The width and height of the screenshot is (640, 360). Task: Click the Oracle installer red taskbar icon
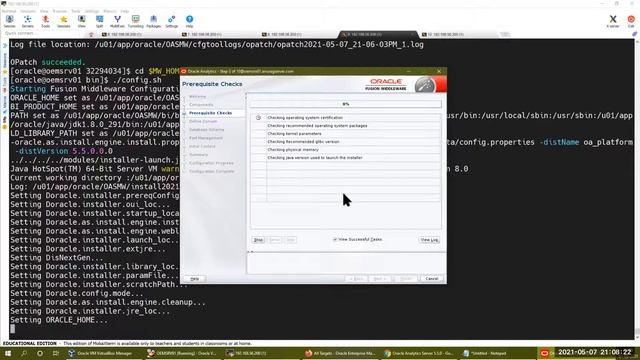coord(544,353)
